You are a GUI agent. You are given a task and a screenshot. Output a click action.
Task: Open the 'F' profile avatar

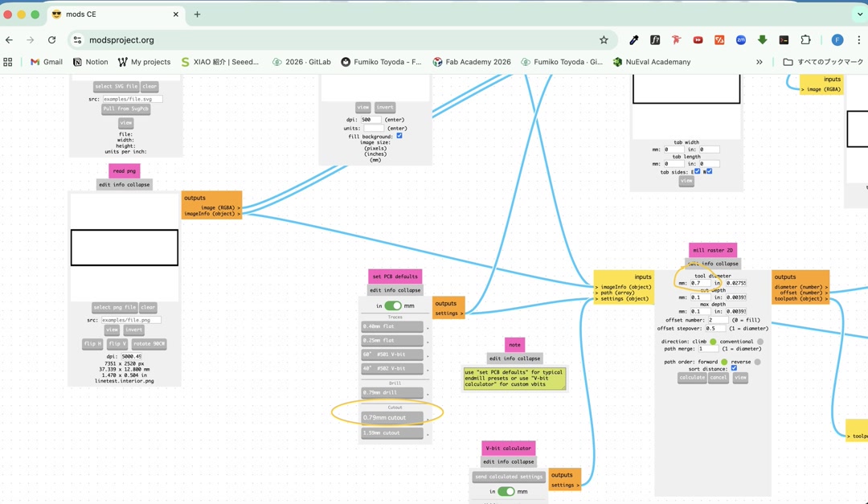(x=837, y=40)
